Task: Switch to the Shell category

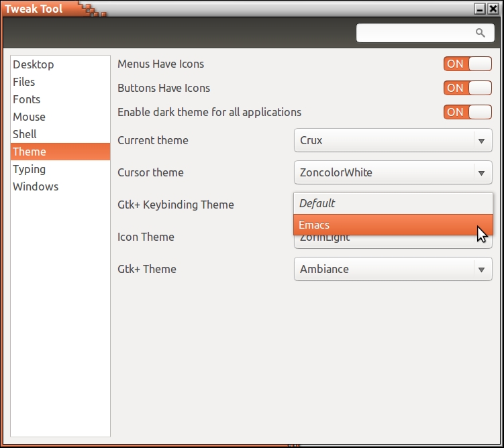Action: pyautogui.click(x=25, y=134)
